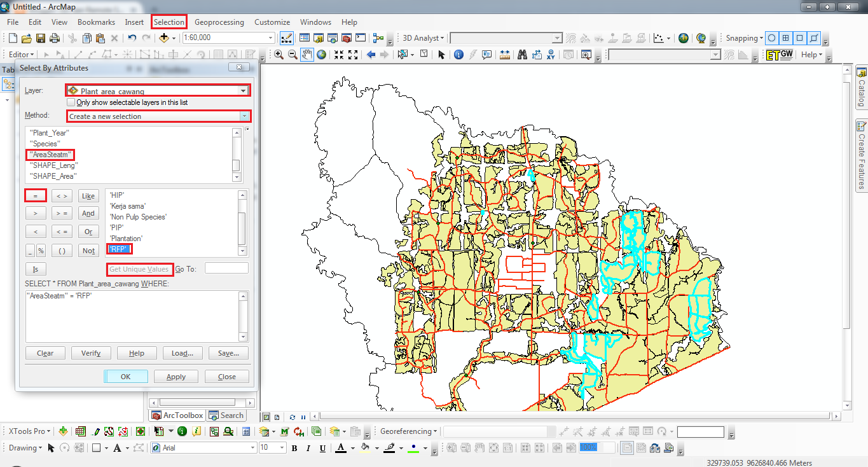
Task: Open the Windows menu
Action: click(315, 22)
